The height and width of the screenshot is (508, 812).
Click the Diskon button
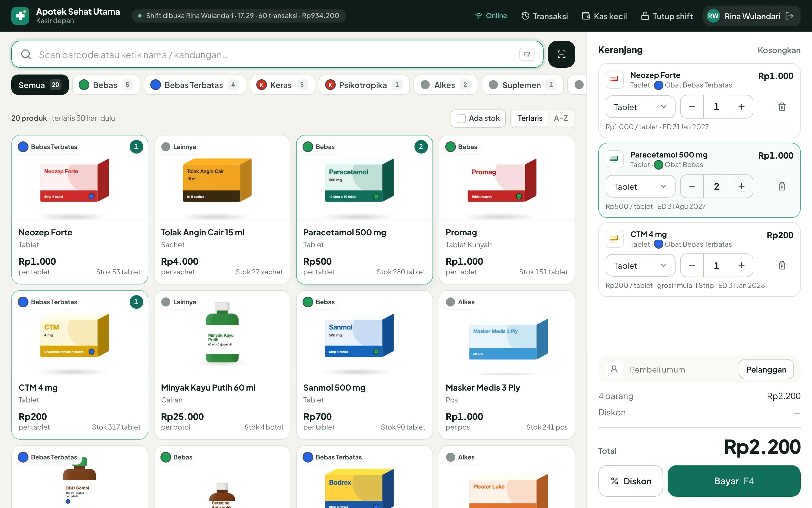point(630,481)
